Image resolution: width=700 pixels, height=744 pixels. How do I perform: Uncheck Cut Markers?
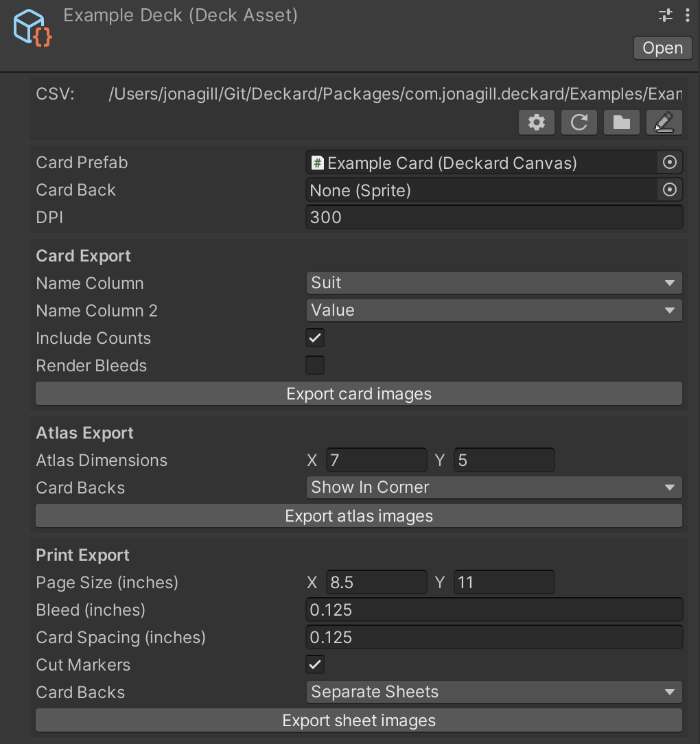315,664
